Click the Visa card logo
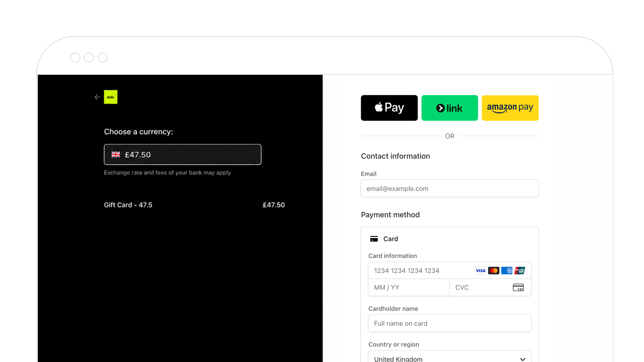Screen dimensions: 644x362 click(481, 270)
